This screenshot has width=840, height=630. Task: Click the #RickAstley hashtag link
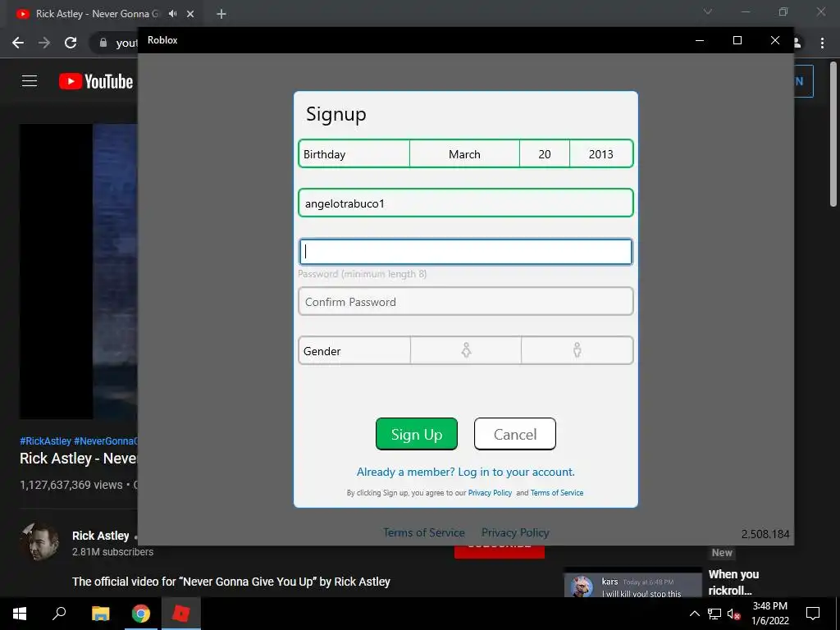(46, 441)
